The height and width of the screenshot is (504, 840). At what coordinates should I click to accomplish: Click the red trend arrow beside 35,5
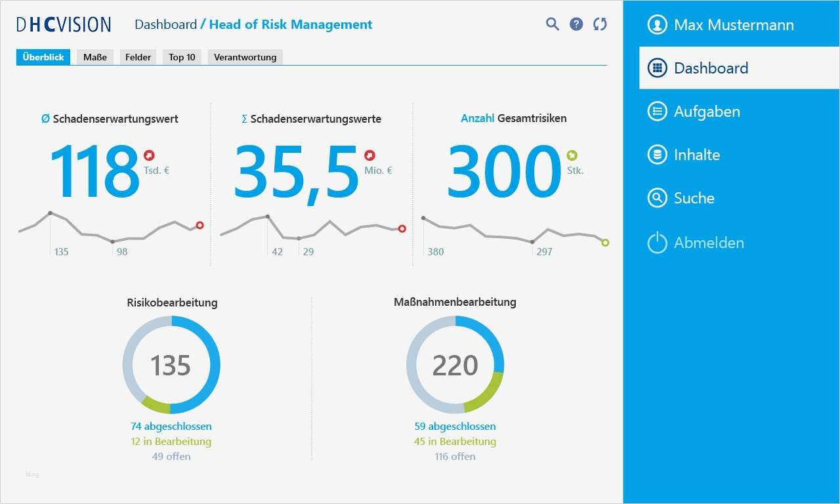[369, 156]
